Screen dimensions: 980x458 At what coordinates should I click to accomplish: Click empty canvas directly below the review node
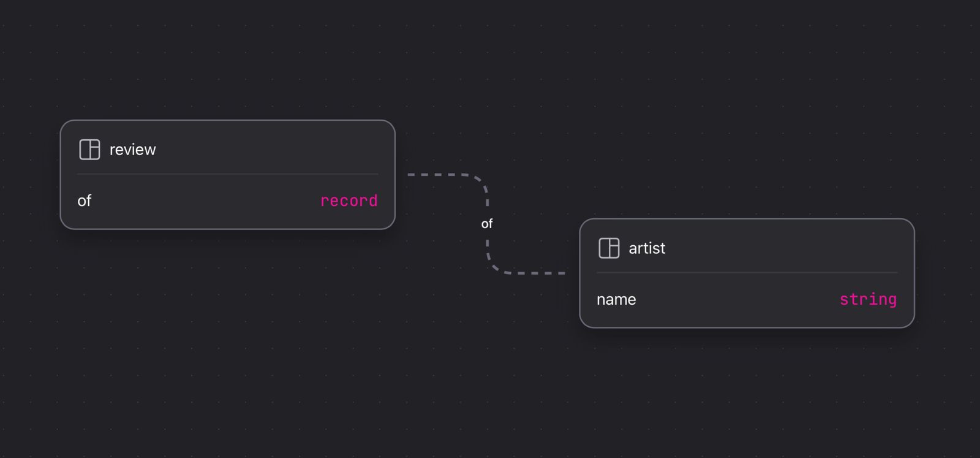(227, 288)
